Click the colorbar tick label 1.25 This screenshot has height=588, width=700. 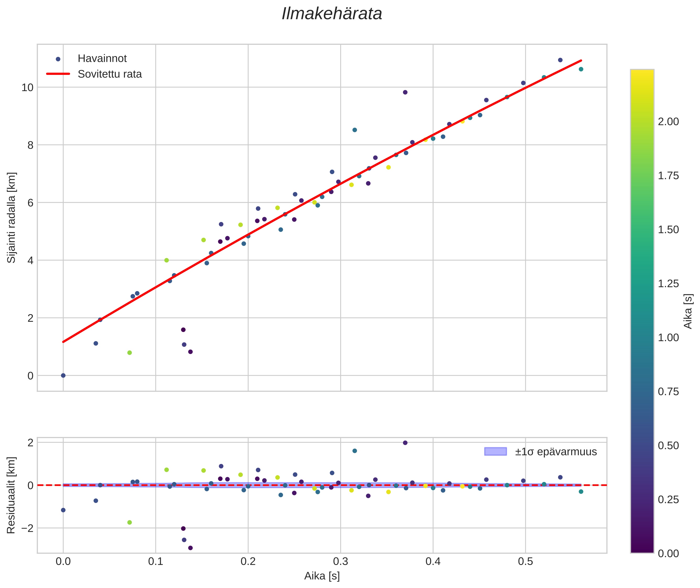click(668, 284)
